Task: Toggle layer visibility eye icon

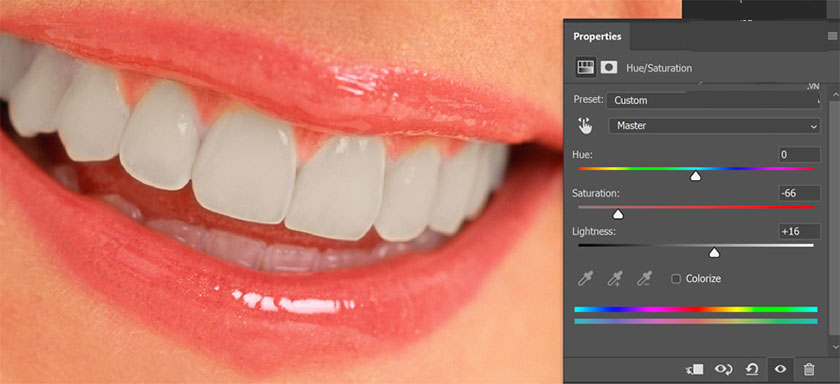Action: tap(781, 370)
